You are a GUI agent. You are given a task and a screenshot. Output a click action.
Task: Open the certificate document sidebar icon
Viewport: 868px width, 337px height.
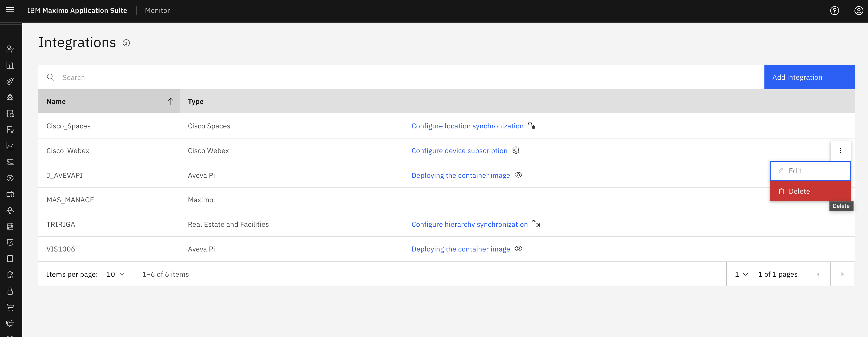tap(10, 130)
